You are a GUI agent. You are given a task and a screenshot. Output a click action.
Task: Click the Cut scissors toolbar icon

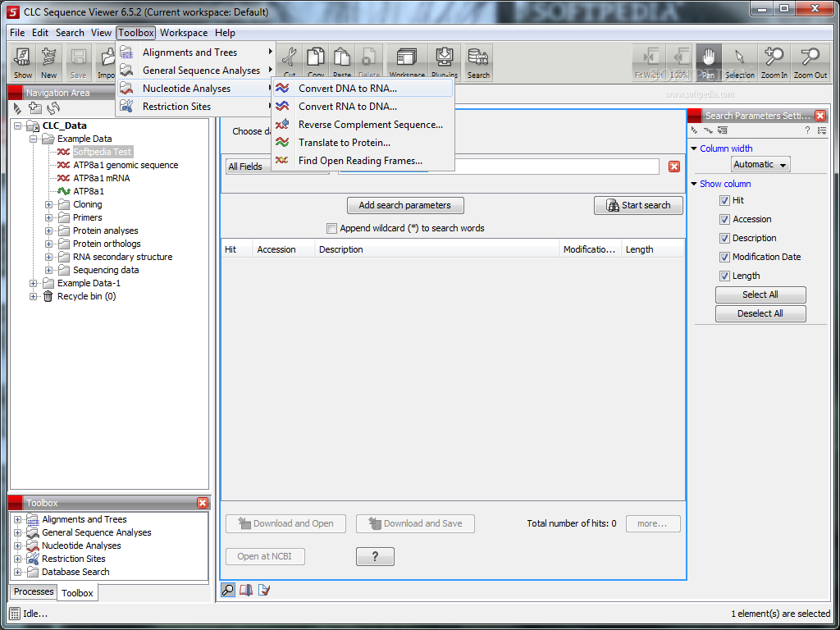290,62
